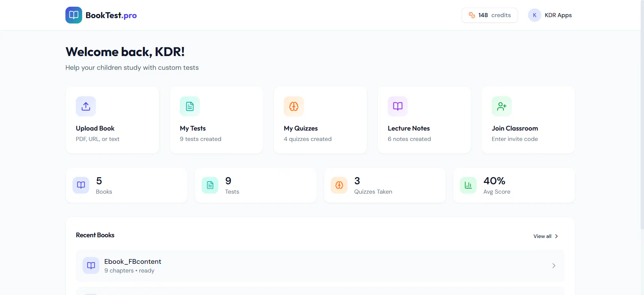Open the Ebook_FBcontent book title
The image size is (644, 295).
coord(132,261)
